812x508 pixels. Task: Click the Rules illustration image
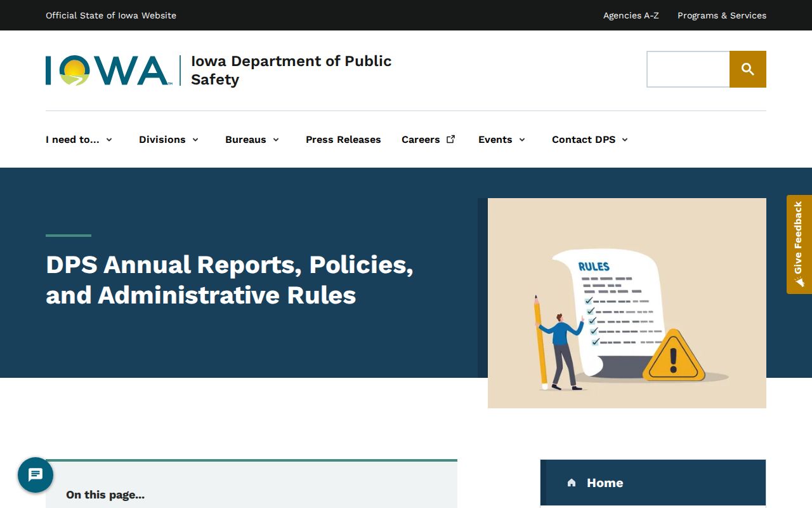coord(627,303)
